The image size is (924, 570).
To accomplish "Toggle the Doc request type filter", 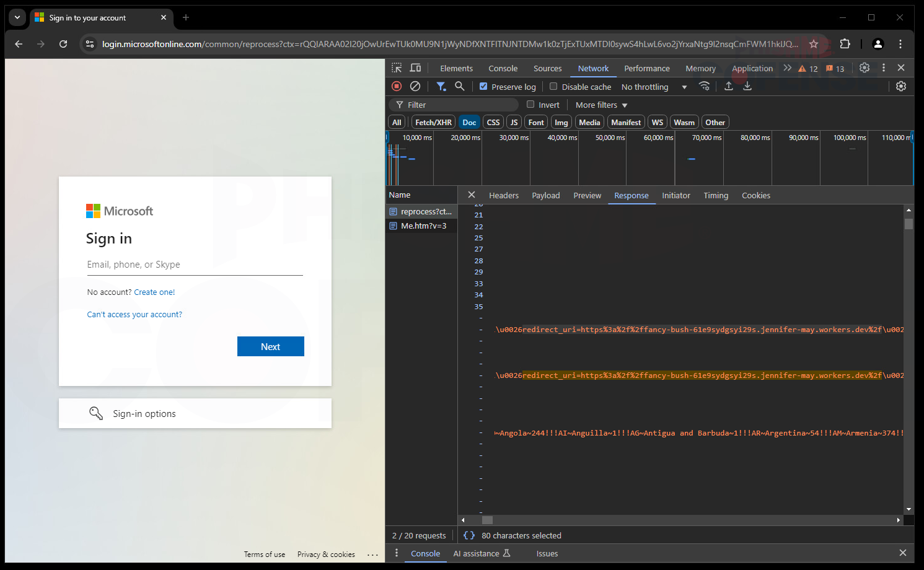I will [x=469, y=122].
